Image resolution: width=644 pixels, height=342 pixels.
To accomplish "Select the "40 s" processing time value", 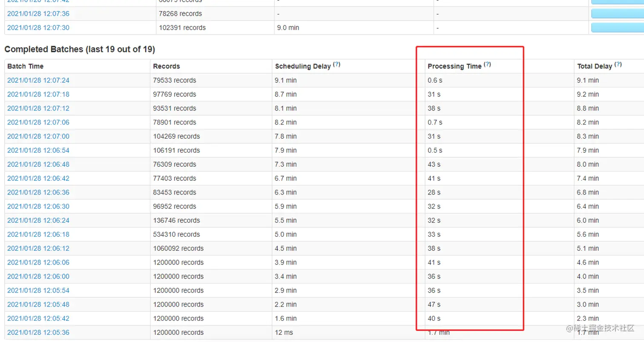I will tap(434, 319).
